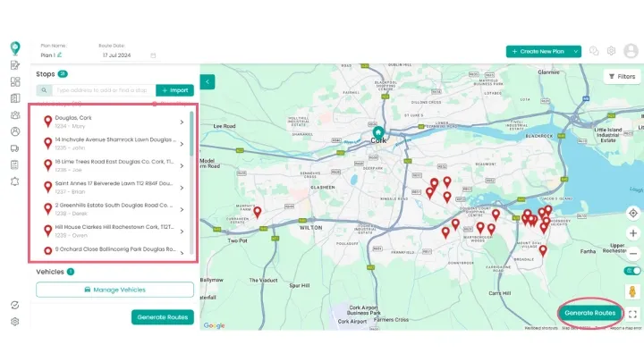This screenshot has height=362, width=644.
Task: Click the Import button
Action: point(174,90)
